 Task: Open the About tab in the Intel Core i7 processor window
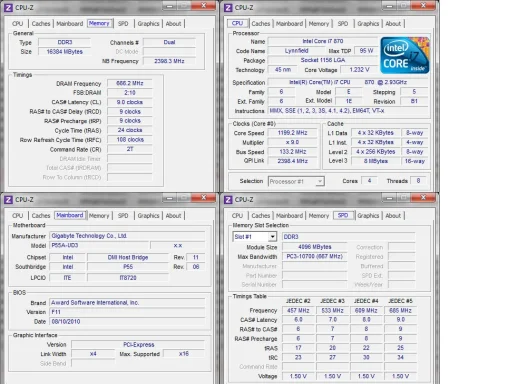(x=393, y=24)
